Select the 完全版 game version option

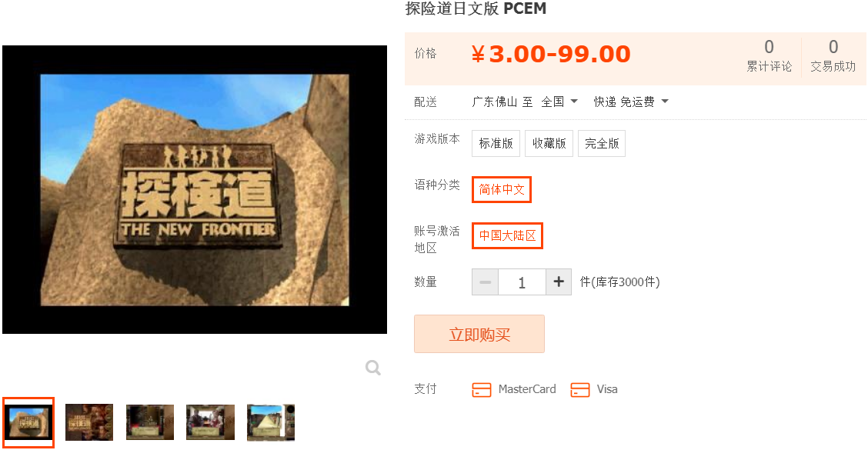pos(602,143)
